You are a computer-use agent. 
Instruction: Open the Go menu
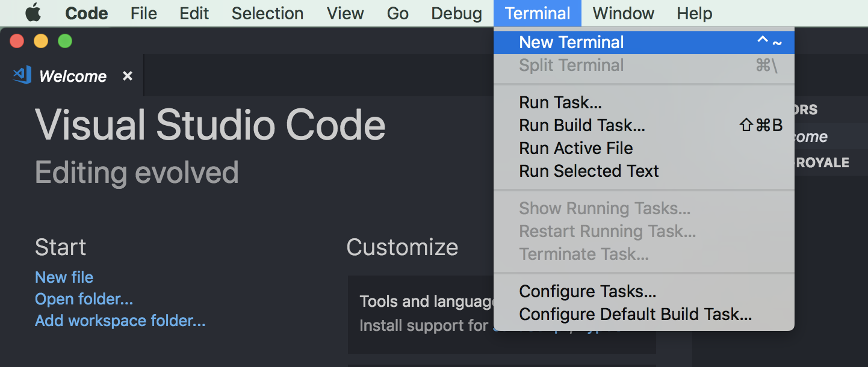click(x=398, y=13)
